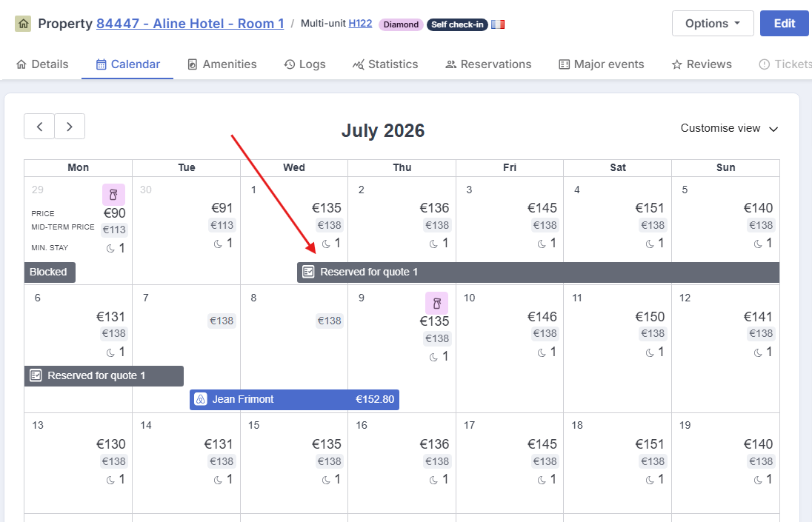Open the multi-unit H122 link
This screenshot has width=812, height=522.
360,23
